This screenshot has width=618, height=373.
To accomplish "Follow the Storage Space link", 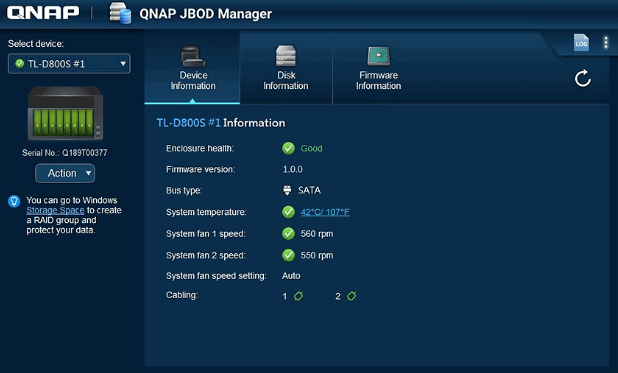I will click(55, 210).
